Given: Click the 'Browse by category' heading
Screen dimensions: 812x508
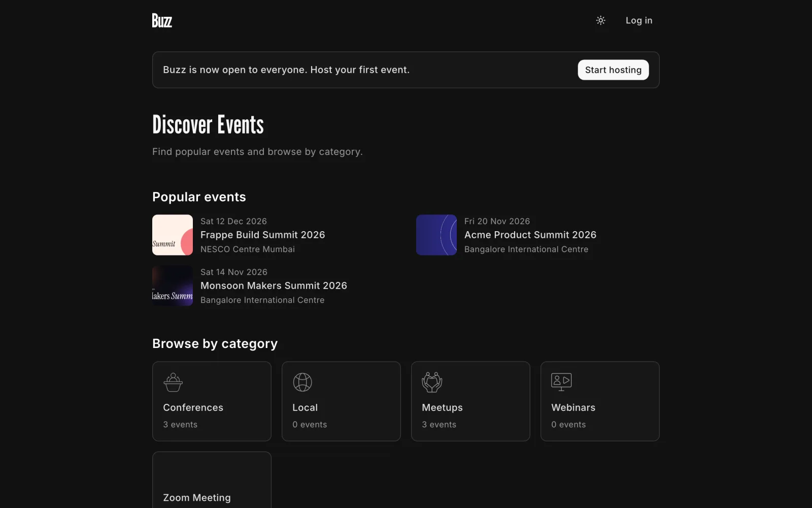Looking at the screenshot, I should [x=215, y=344].
